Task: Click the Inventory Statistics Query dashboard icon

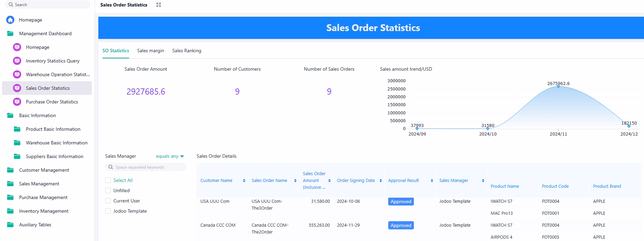Action: click(x=17, y=61)
